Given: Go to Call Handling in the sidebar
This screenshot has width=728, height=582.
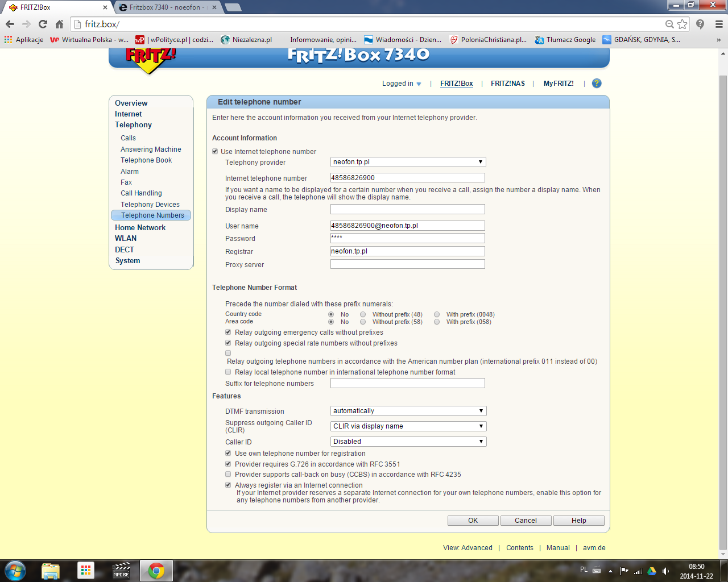Looking at the screenshot, I should [x=141, y=193].
